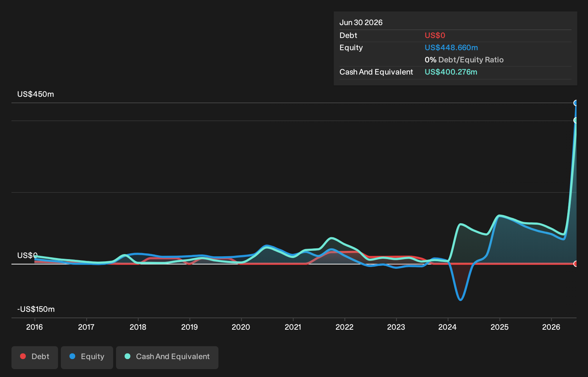Screen dimensions: 588x377
Task: Click the red US$0 debt value
Action: click(435, 35)
